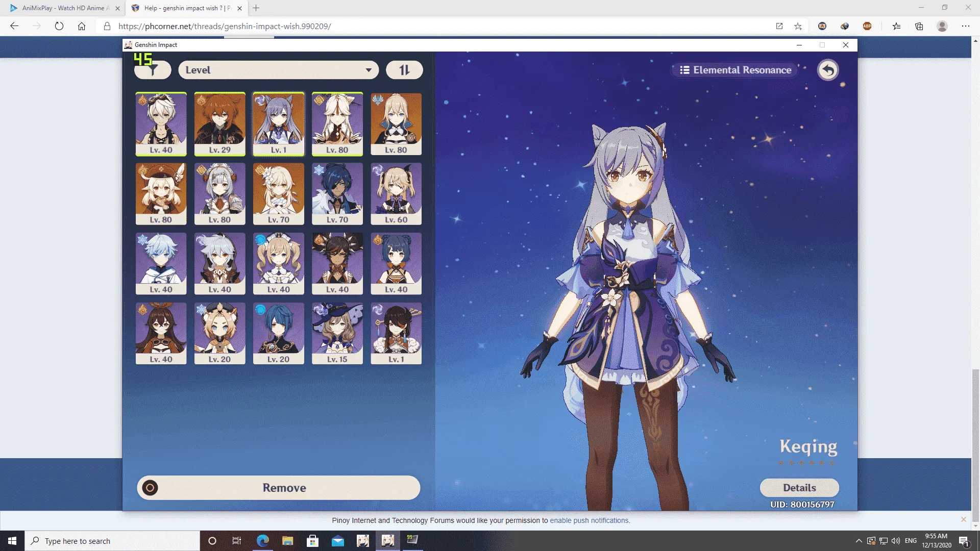Open a new browser tab

click(x=256, y=8)
